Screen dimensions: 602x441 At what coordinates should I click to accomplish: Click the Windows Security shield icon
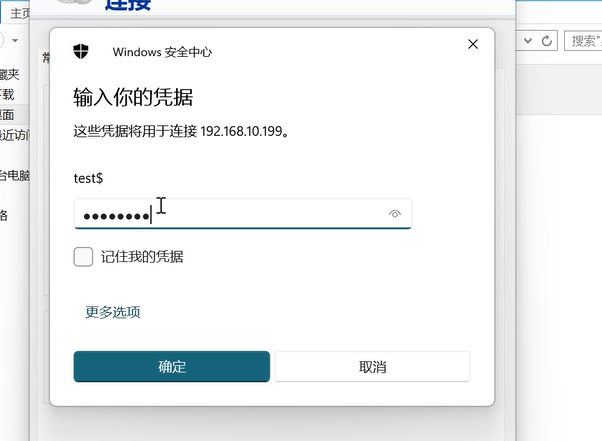pyautogui.click(x=83, y=52)
